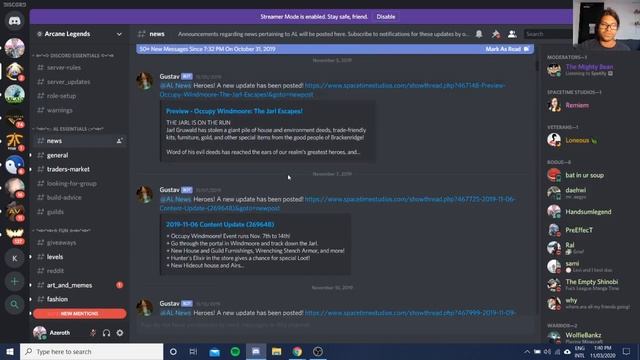Image resolution: width=640 pixels, height=360 pixels.
Task: Click Gustav avatar in second message
Action: click(x=144, y=195)
